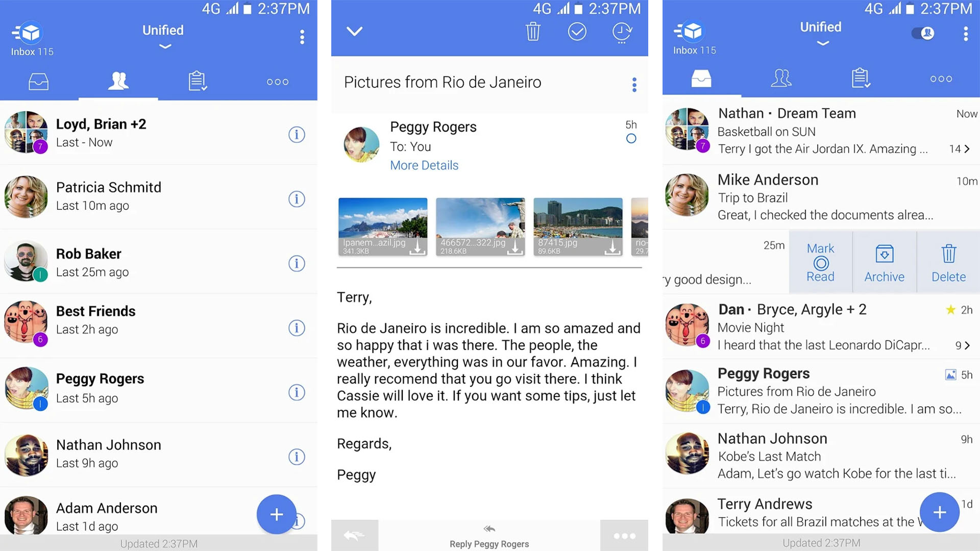The width and height of the screenshot is (980, 551).
Task: Select the overflow tab with three dots
Action: 277,82
